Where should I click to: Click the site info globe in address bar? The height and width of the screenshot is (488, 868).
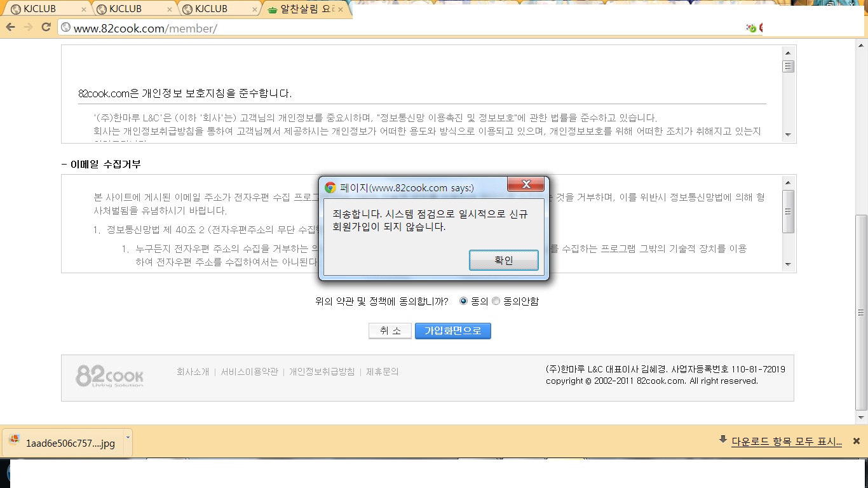65,28
